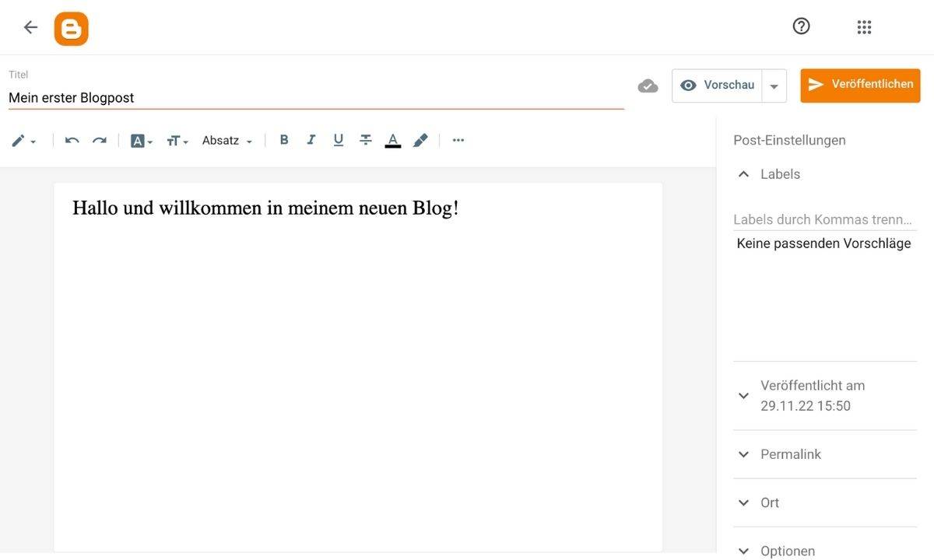The image size is (934, 560).
Task: Open the Absatz paragraph style dropdown
Action: pos(227,141)
